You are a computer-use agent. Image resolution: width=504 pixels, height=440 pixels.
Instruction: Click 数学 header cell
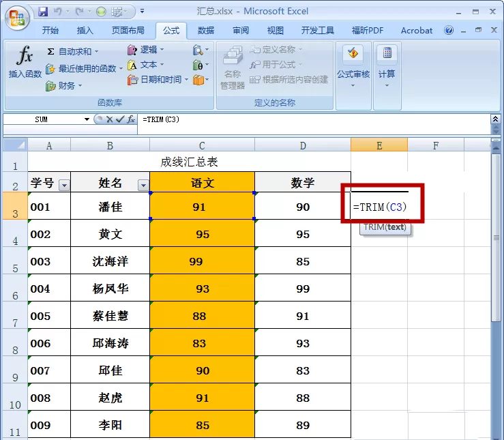303,183
